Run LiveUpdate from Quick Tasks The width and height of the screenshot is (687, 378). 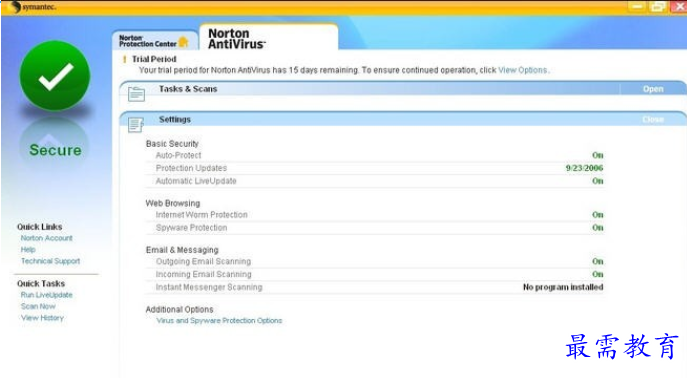coord(46,295)
